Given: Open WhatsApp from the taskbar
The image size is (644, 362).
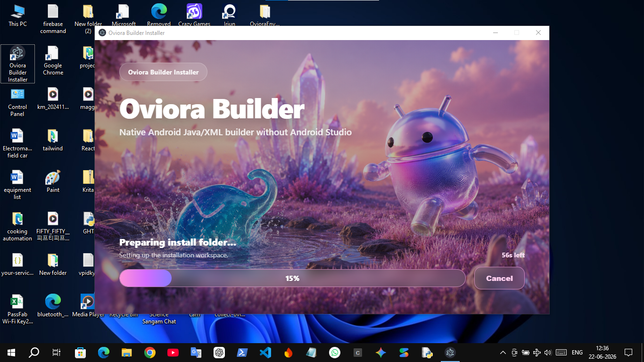Looking at the screenshot, I should point(334,352).
